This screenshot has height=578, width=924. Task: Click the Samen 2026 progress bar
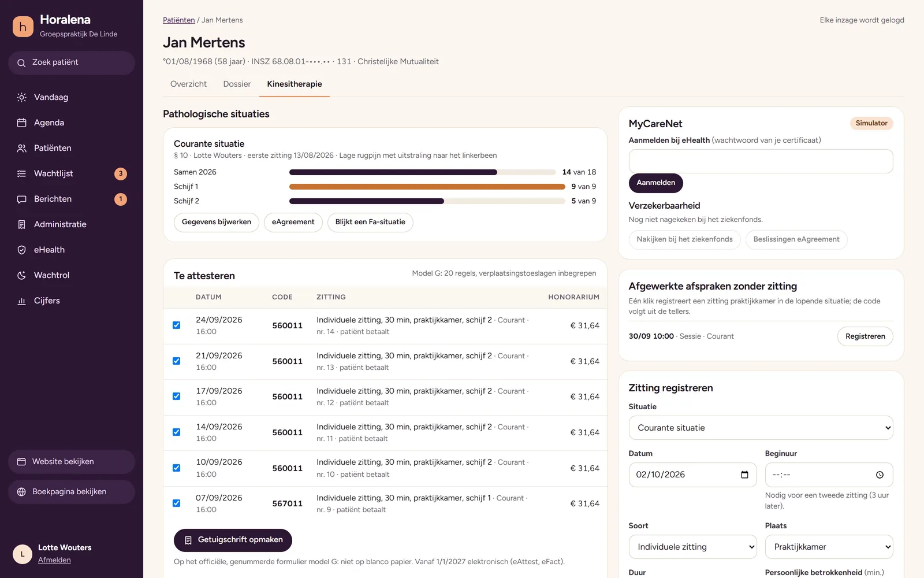422,172
